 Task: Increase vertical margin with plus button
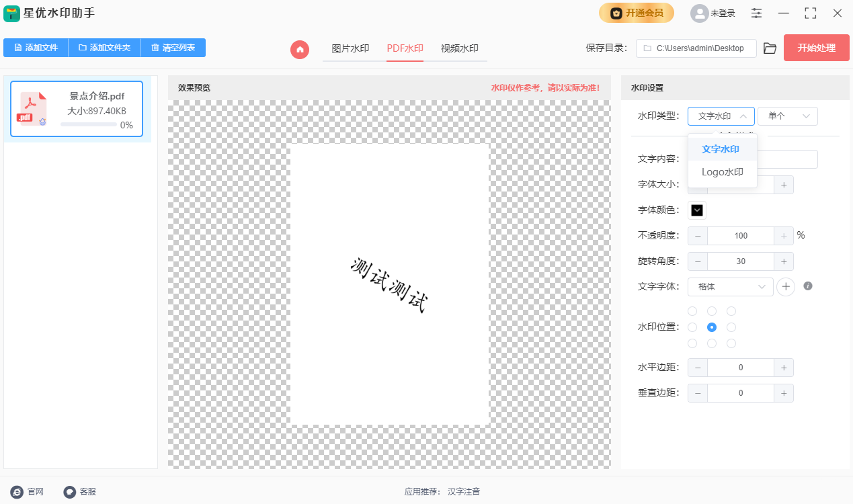pos(784,393)
